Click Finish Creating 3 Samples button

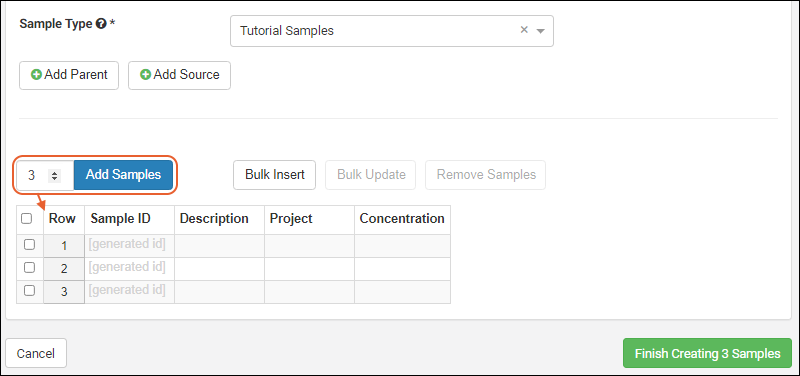[707, 353]
